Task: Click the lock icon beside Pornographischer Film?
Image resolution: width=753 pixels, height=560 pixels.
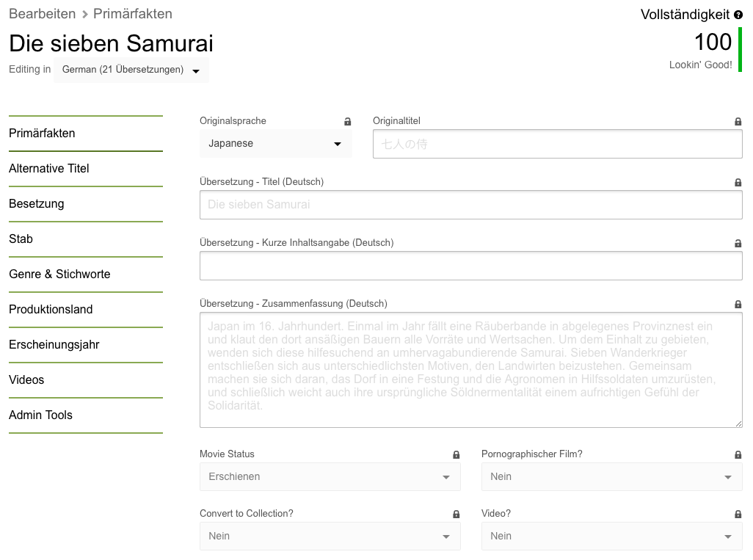Action: (x=738, y=454)
